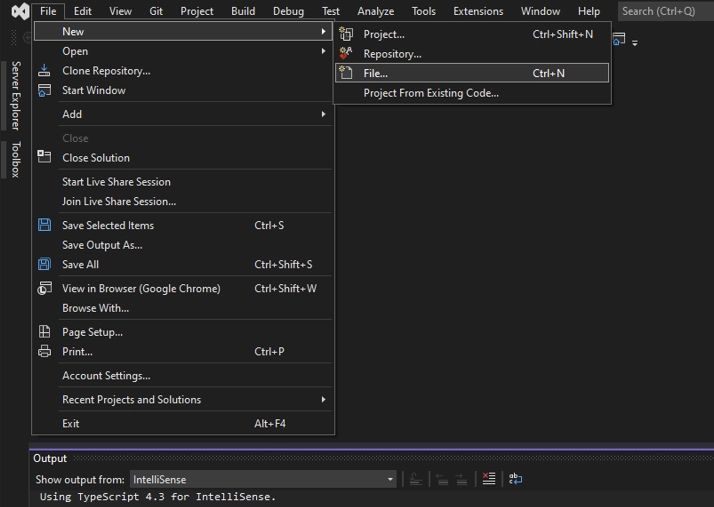The width and height of the screenshot is (714, 507).
Task: Open the View menu
Action: click(120, 11)
